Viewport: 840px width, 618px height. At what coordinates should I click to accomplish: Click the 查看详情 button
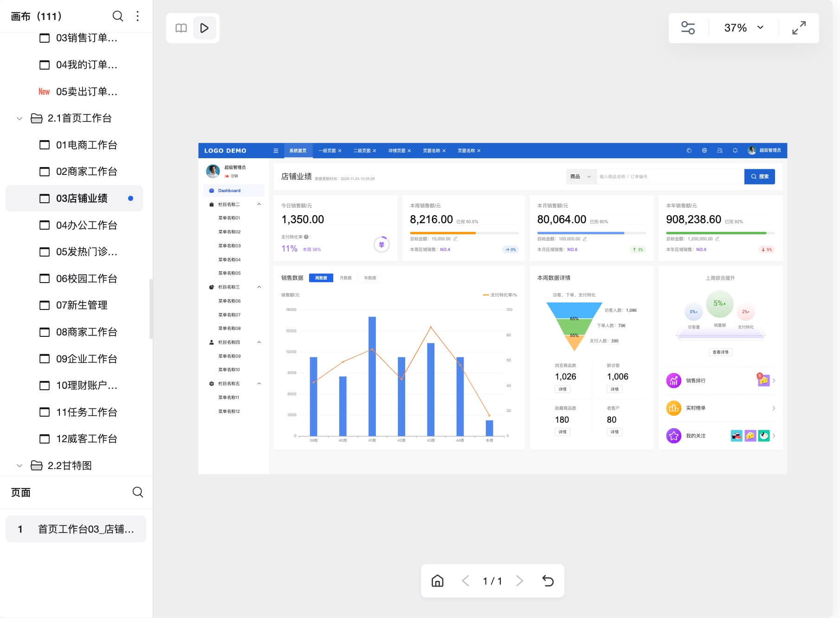pos(720,352)
